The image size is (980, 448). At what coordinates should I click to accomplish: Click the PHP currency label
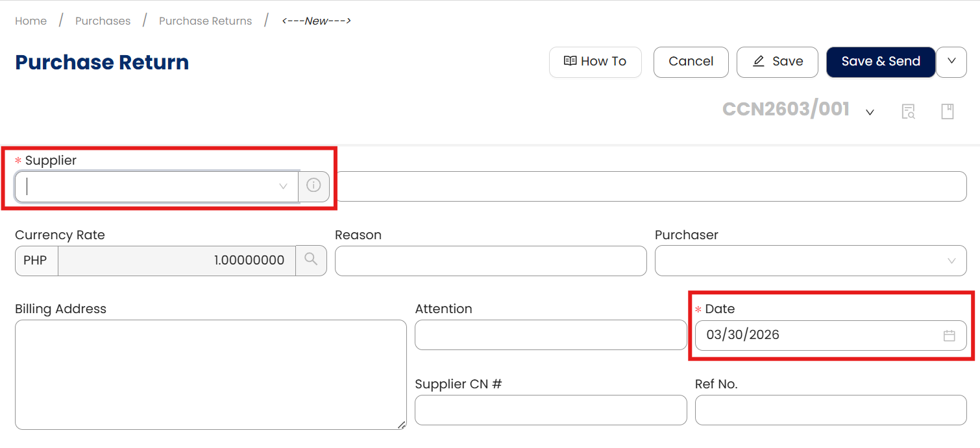36,261
